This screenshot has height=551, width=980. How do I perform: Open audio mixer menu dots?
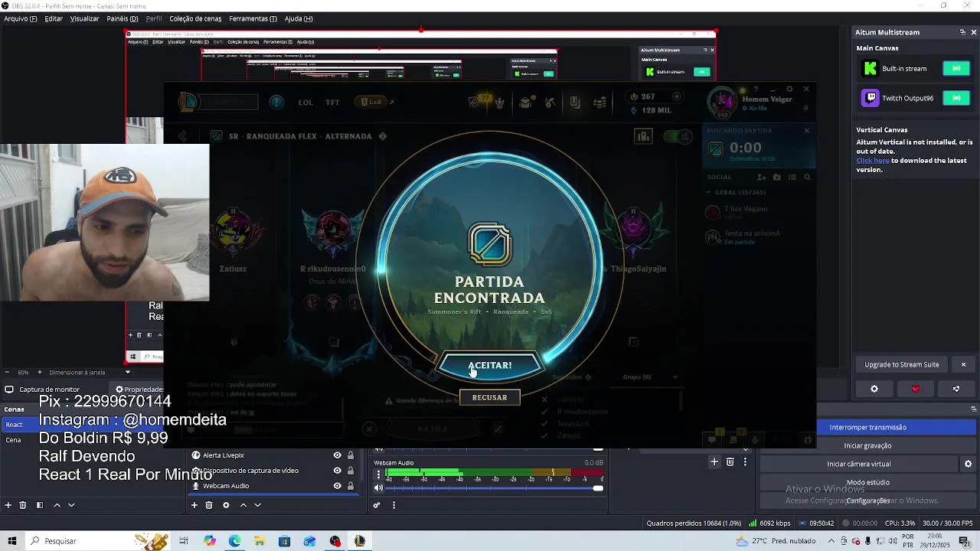tap(394, 505)
